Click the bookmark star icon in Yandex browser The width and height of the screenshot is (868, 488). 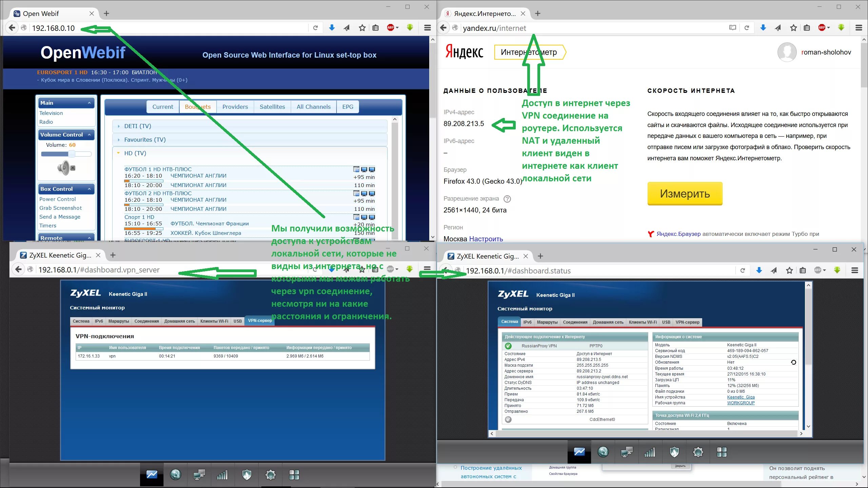[791, 28]
